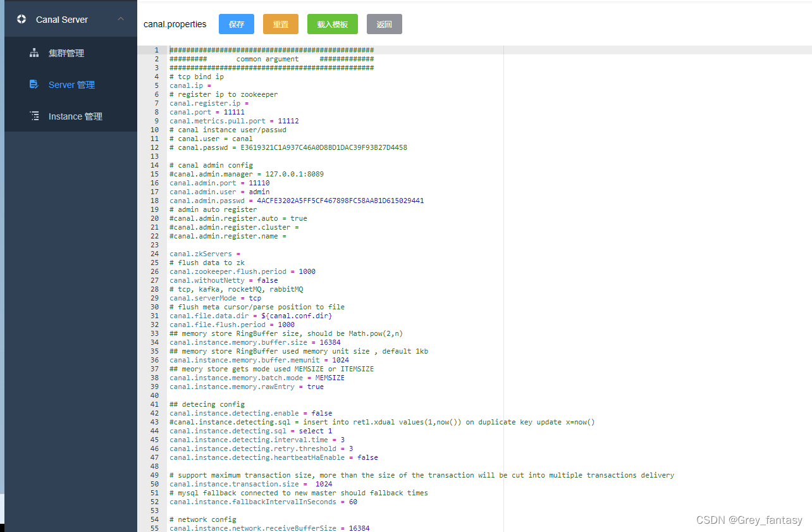Click the 'canal.serverMode = tcp' line
This screenshot has height=532, width=812.
pos(215,298)
